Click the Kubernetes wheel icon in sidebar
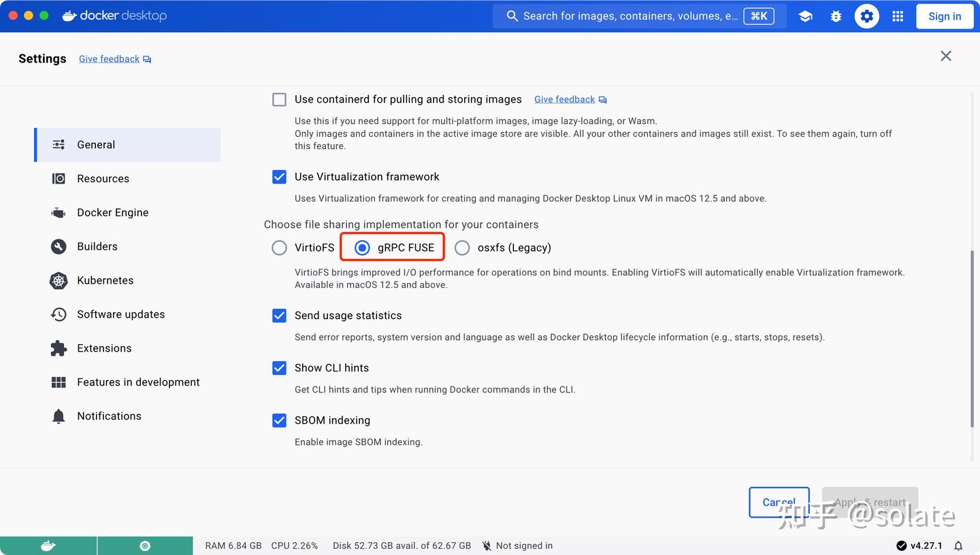 [59, 280]
